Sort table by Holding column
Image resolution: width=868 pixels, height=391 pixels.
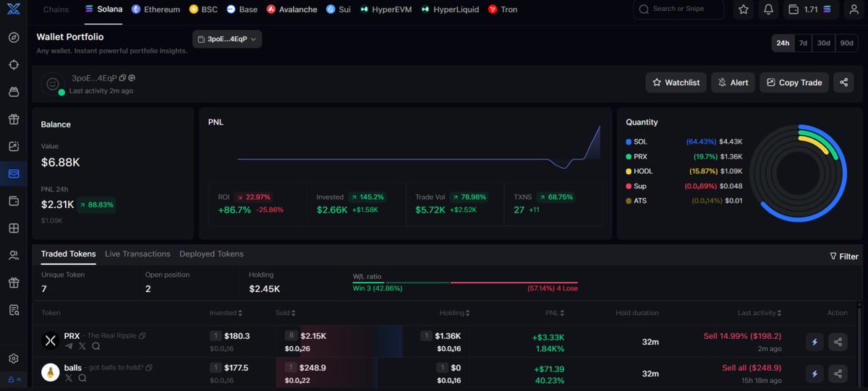pos(454,313)
